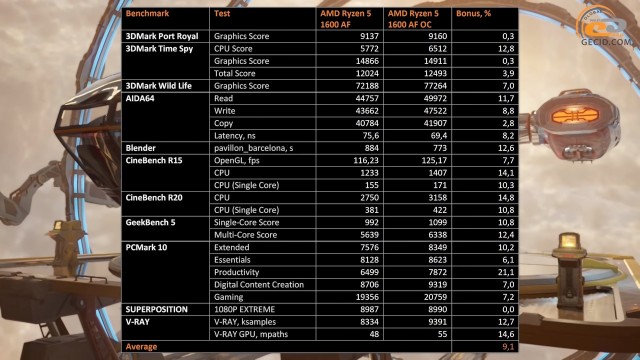The image size is (640, 360).
Task: Click the CineBench R20 value 2750
Action: (x=369, y=198)
